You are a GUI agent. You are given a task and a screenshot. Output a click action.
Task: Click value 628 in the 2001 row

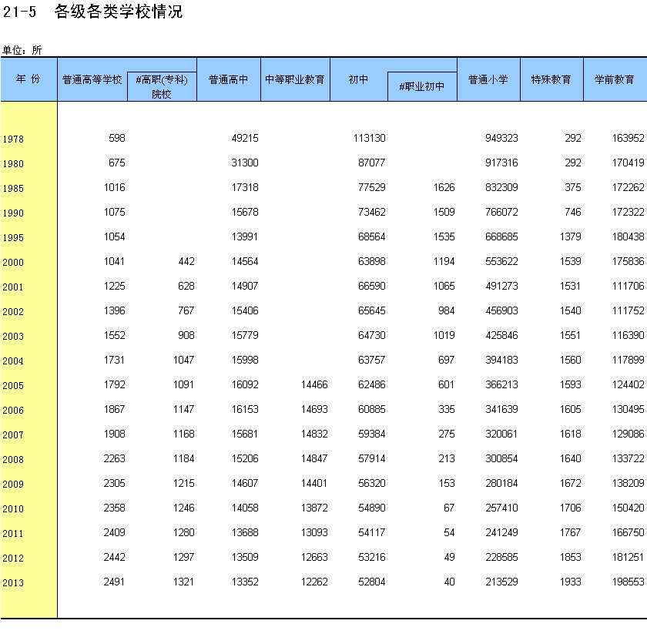pos(186,287)
